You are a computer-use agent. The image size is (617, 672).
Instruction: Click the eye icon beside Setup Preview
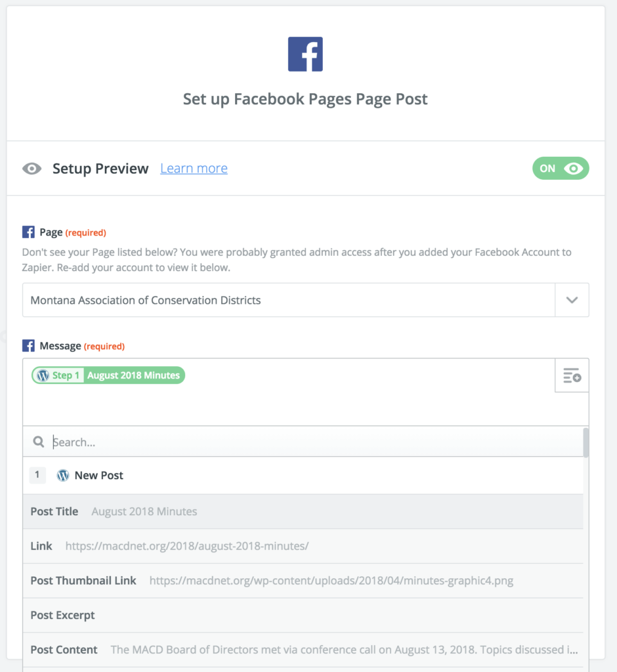32,169
